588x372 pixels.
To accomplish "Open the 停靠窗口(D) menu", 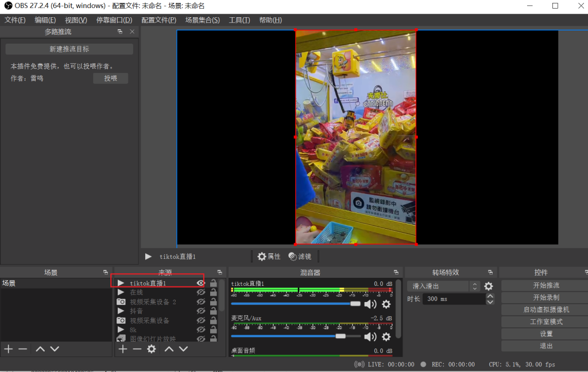I will coord(114,20).
